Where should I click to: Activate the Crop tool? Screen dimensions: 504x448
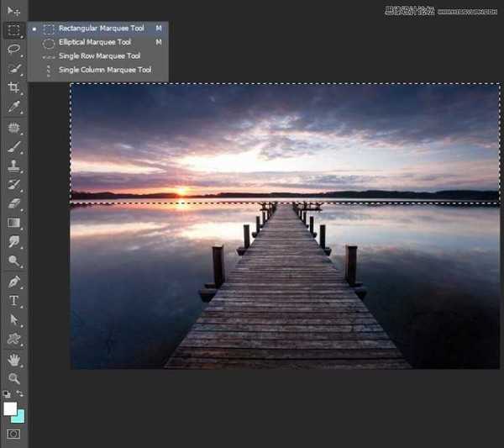pos(13,88)
